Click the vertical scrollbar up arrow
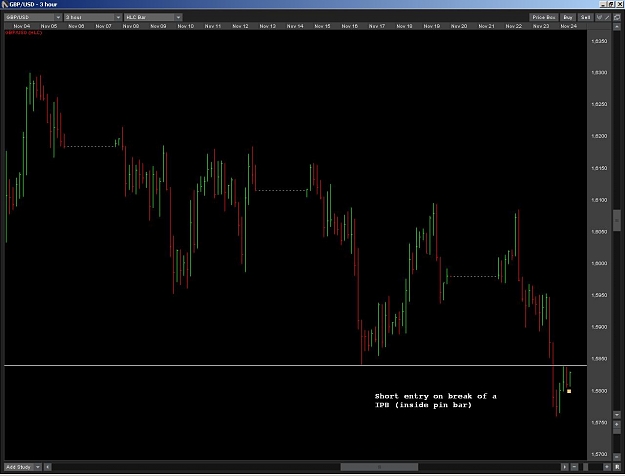The height and width of the screenshot is (476, 625). [617, 27]
